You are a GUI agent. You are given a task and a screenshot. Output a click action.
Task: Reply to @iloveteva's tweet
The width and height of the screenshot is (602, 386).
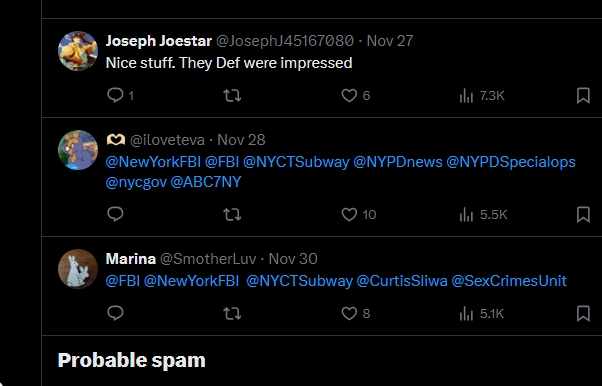point(115,214)
